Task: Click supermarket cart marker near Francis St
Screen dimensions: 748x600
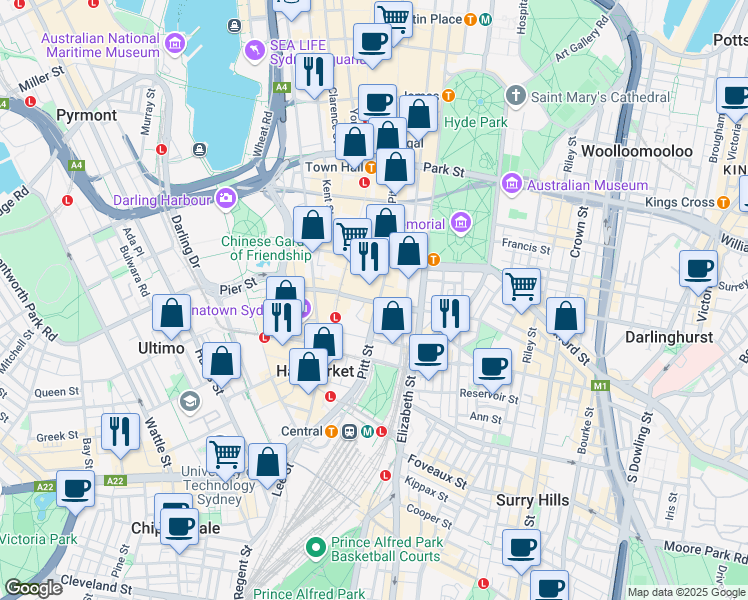Action: [521, 287]
